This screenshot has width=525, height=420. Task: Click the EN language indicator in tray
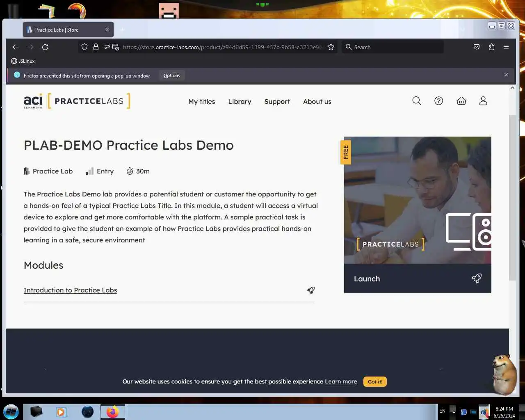click(442, 411)
